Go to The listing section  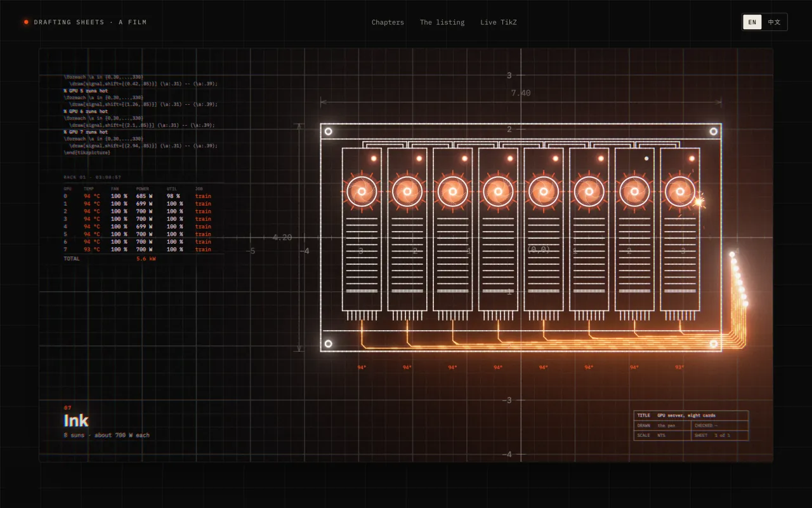pos(442,22)
